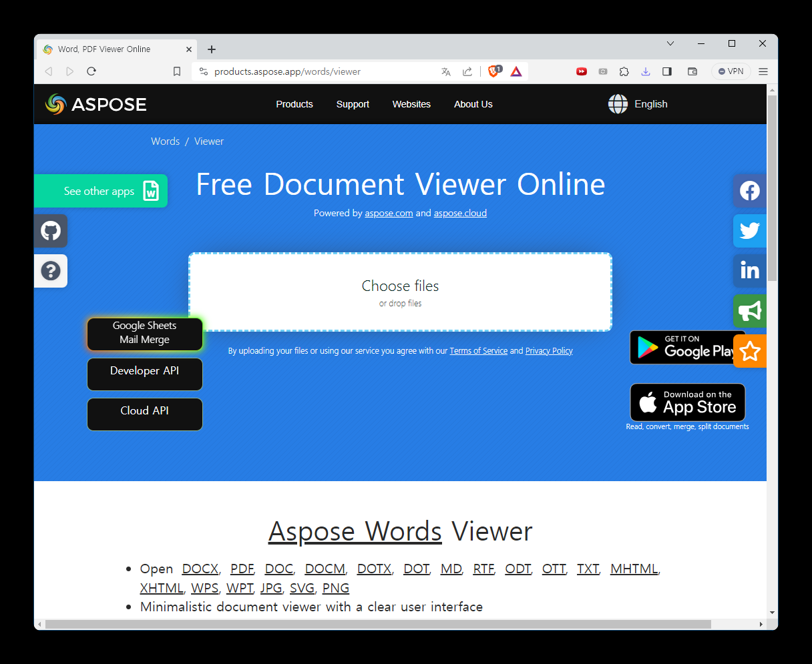The image size is (812, 664).
Task: Share page on Twitter
Action: pyautogui.click(x=750, y=231)
